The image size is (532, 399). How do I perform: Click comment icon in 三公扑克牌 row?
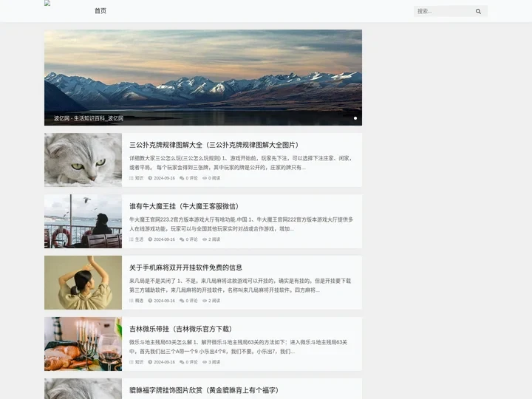point(182,178)
